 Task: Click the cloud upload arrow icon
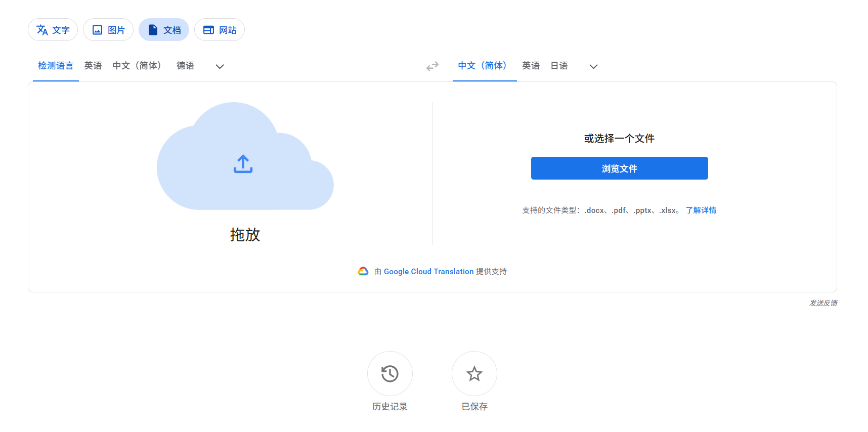(243, 164)
